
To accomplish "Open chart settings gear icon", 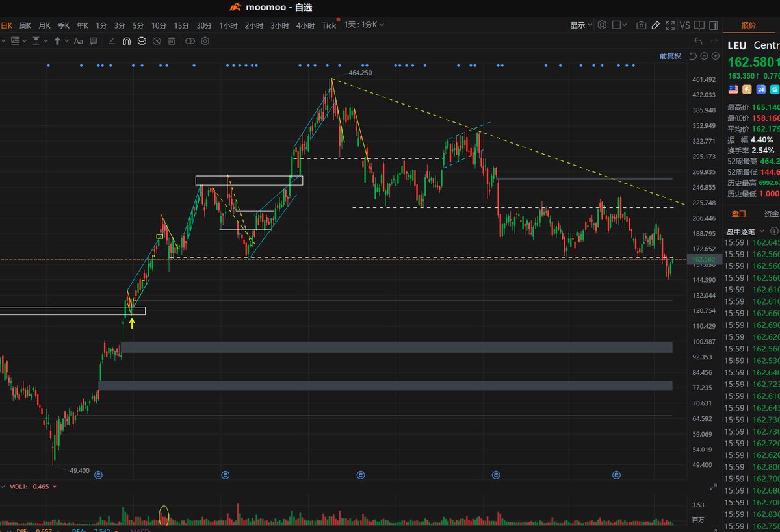I will tap(602, 25).
